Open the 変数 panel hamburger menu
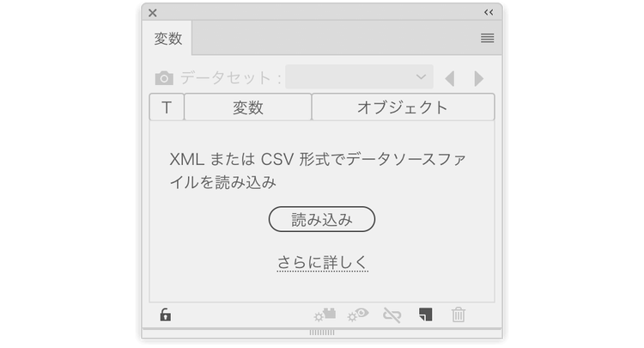Image resolution: width=644 pixels, height=348 pixels. point(488,38)
